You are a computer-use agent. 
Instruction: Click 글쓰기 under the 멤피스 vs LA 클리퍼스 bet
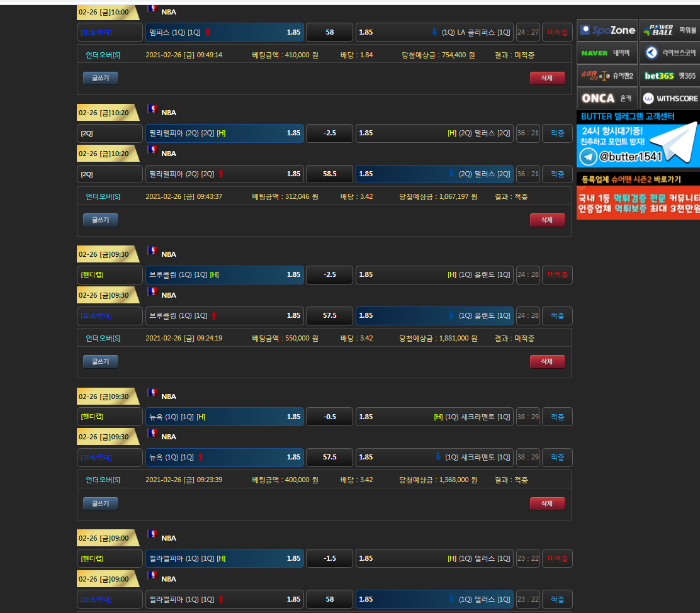coord(101,78)
